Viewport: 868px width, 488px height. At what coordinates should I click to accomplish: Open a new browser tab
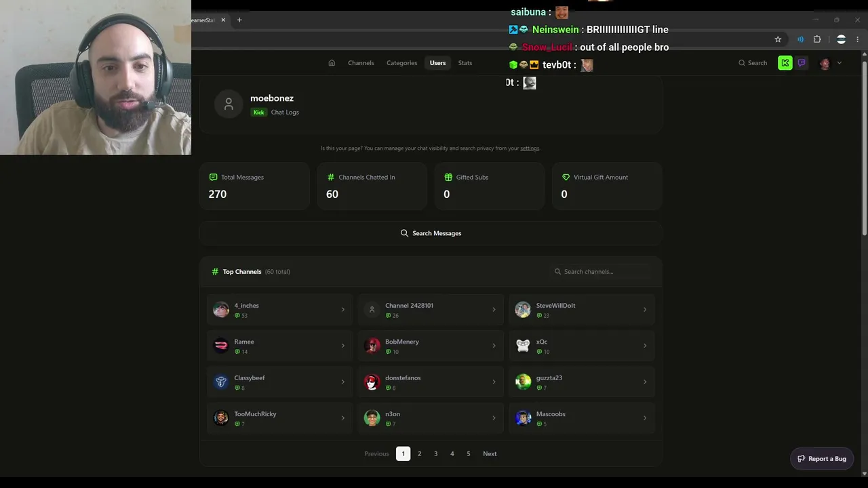pyautogui.click(x=239, y=20)
